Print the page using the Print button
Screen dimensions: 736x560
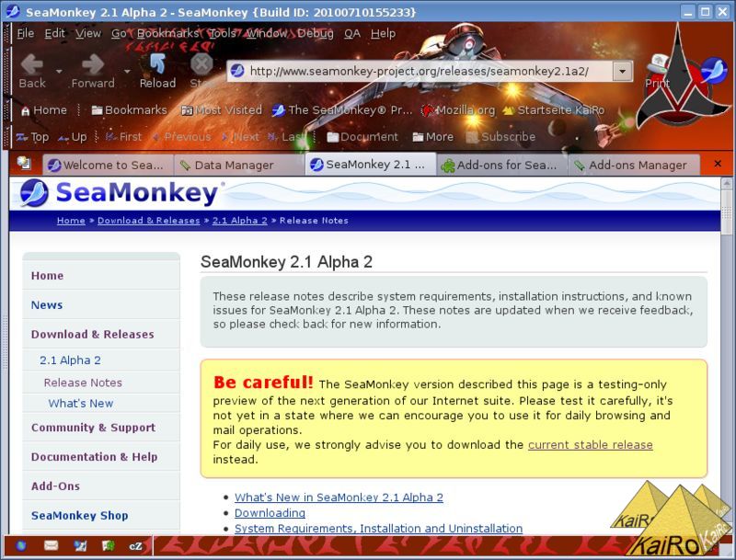pos(657,72)
